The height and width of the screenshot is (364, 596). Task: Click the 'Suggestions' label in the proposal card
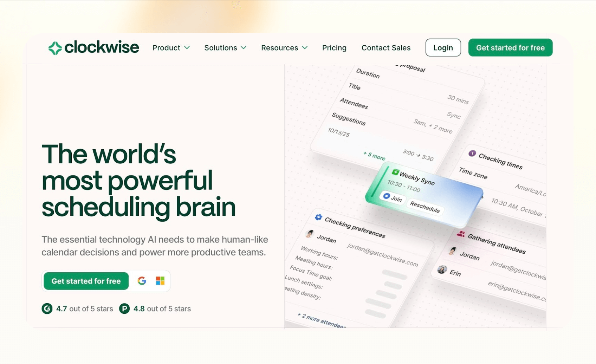click(x=349, y=119)
